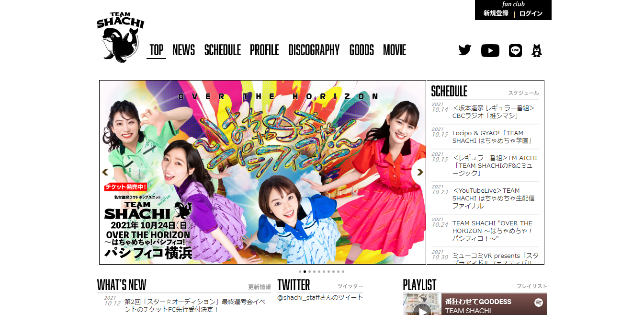Click the OVER THE HORIZON banner image
Image resolution: width=644 pixels, height=315 pixels.
point(262,172)
